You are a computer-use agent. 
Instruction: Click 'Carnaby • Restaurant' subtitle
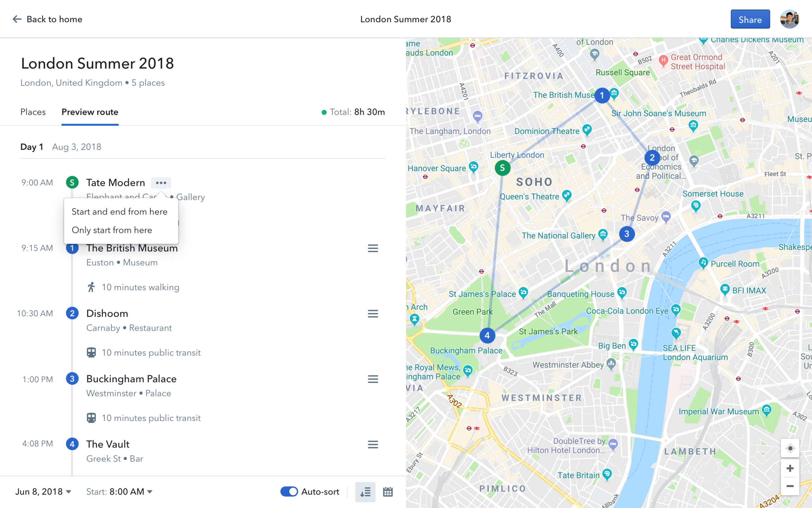point(129,328)
